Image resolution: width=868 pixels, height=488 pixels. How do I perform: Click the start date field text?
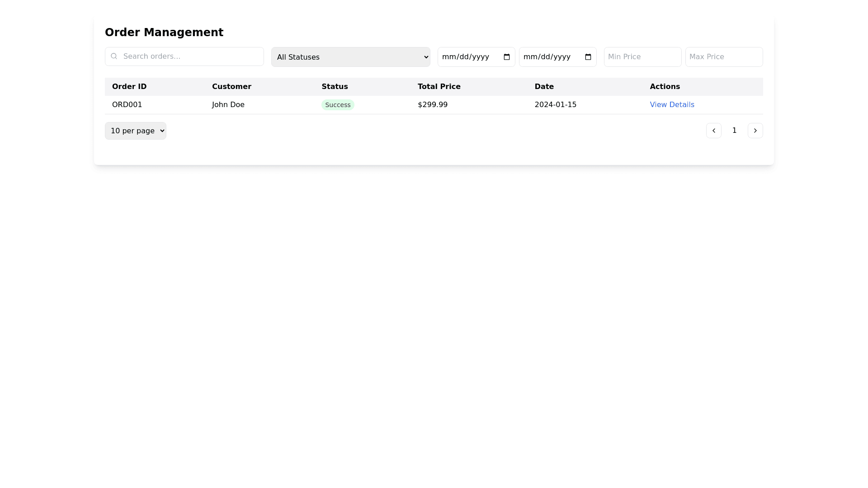(466, 57)
